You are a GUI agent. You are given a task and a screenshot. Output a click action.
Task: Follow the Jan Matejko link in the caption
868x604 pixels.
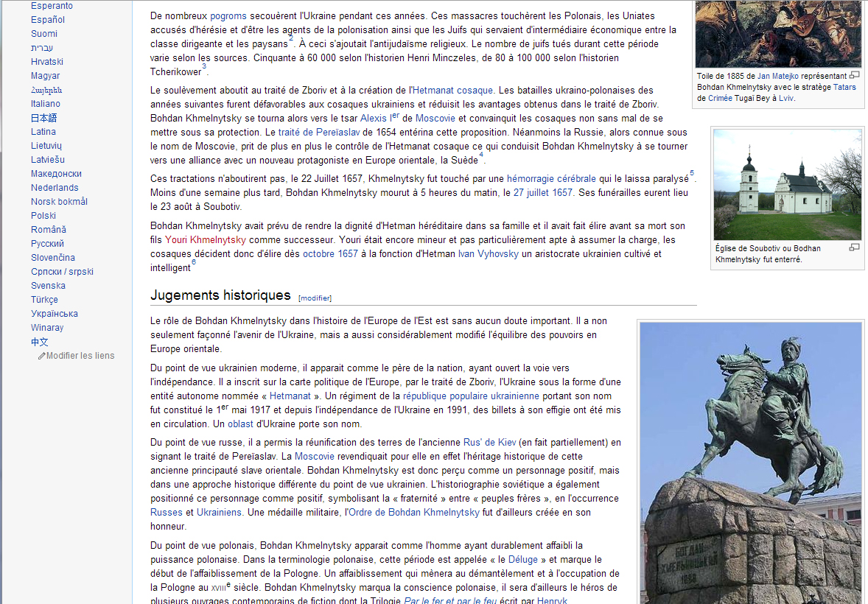point(778,77)
